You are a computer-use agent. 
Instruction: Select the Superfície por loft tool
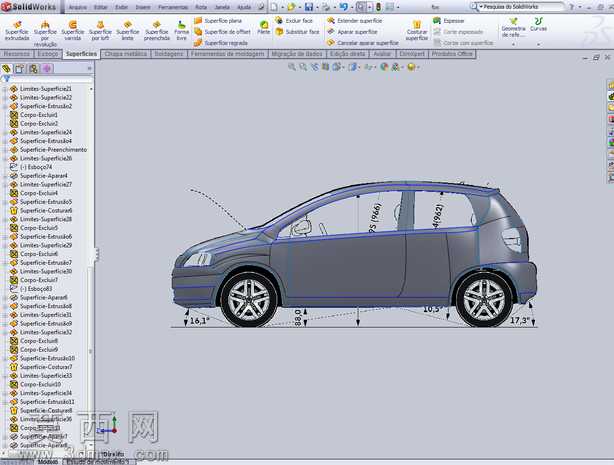[100, 31]
